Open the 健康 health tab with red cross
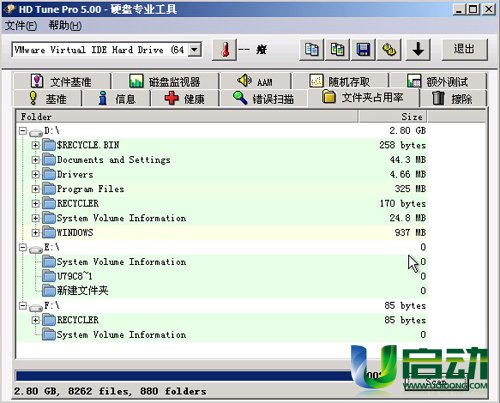The image size is (500, 403). click(184, 99)
